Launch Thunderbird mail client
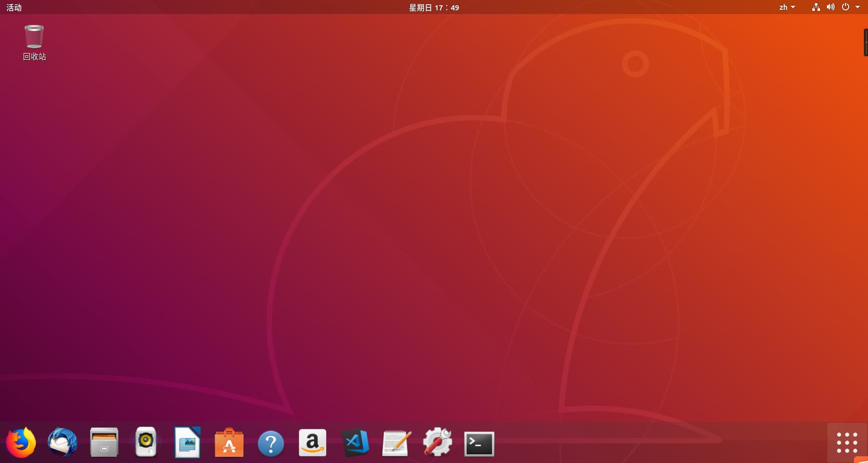Viewport: 868px width, 463px height. (63, 443)
